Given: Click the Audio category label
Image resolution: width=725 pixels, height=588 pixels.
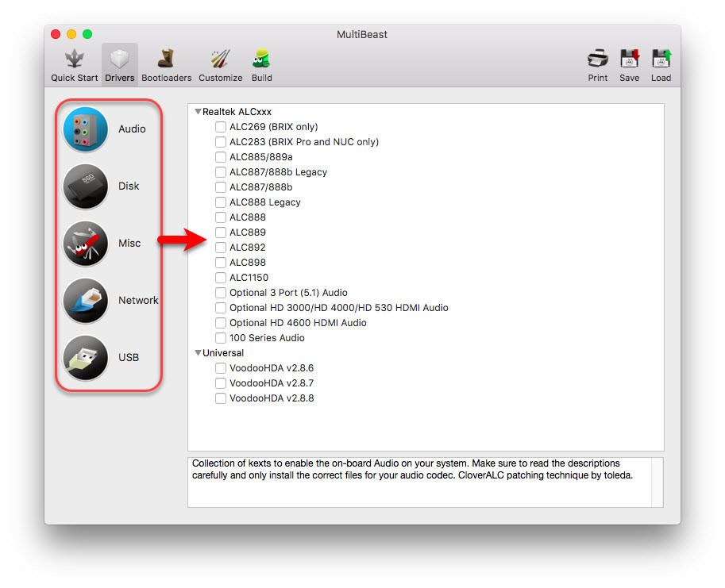Looking at the screenshot, I should pos(132,129).
